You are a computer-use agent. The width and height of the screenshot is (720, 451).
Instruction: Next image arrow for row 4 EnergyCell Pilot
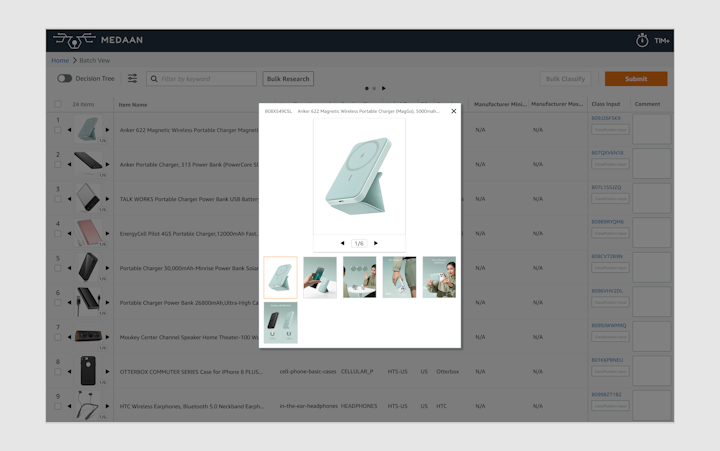(x=107, y=233)
